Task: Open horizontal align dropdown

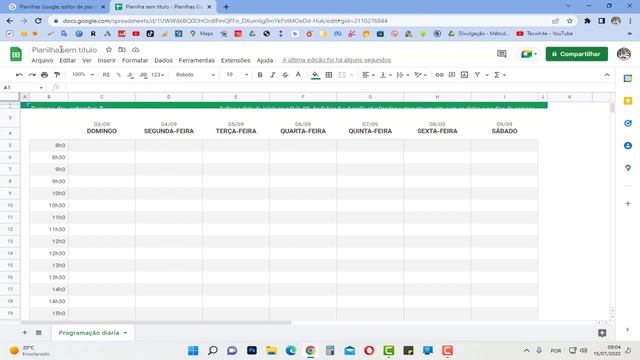Action: point(368,75)
